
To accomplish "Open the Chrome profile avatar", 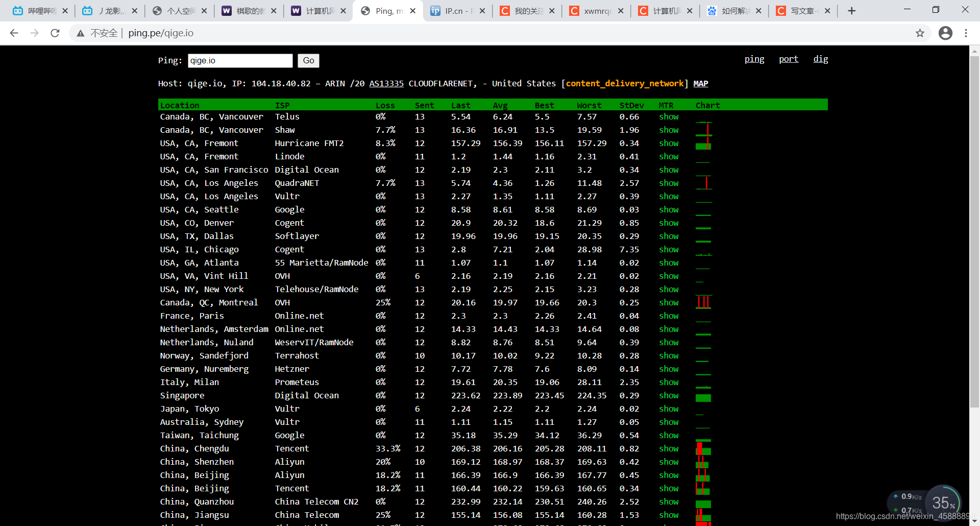I will coord(945,33).
